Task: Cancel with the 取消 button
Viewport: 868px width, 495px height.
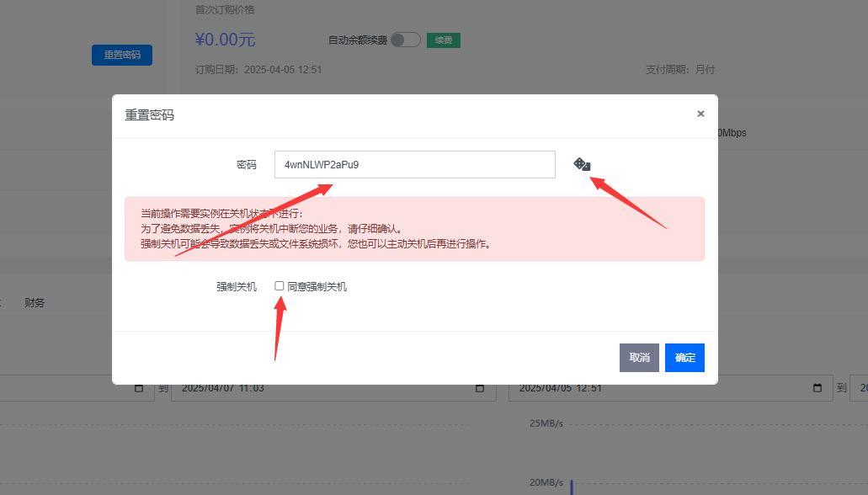Action: click(639, 358)
